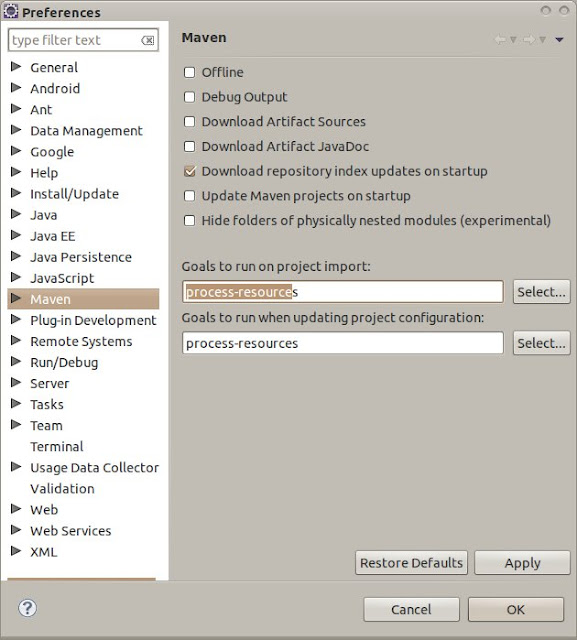Image resolution: width=577 pixels, height=640 pixels.
Task: Open the help question mark icon
Action: [27, 608]
